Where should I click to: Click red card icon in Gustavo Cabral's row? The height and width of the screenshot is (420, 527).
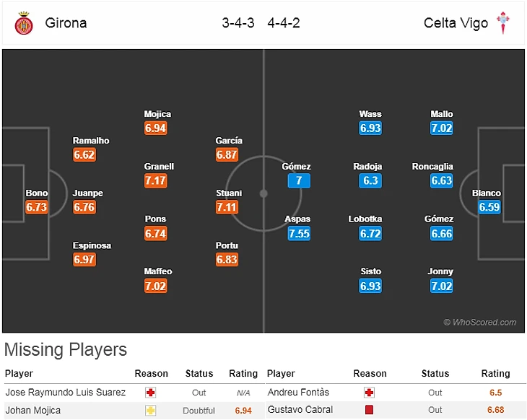click(370, 411)
